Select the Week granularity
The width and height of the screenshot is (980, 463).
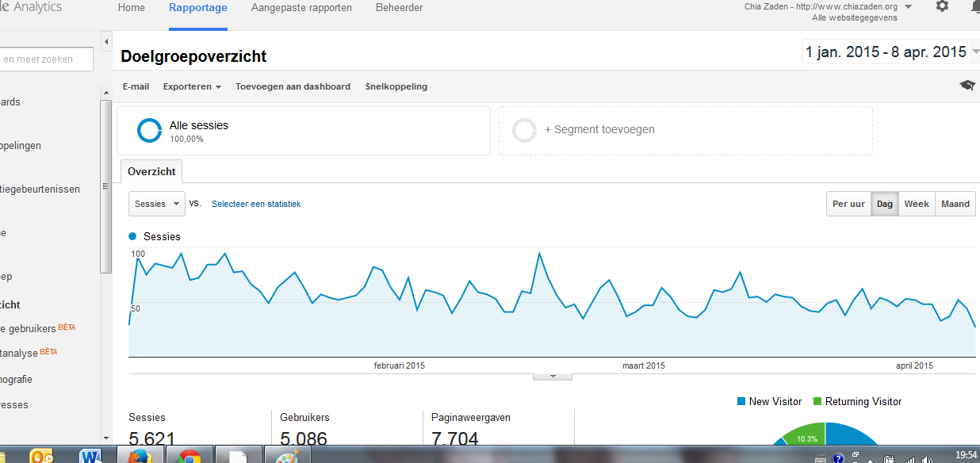[917, 204]
